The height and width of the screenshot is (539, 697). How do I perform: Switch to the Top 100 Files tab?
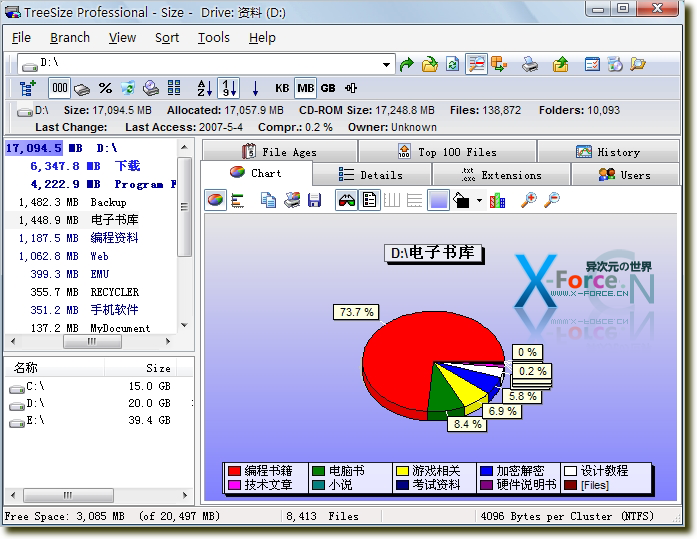[447, 152]
